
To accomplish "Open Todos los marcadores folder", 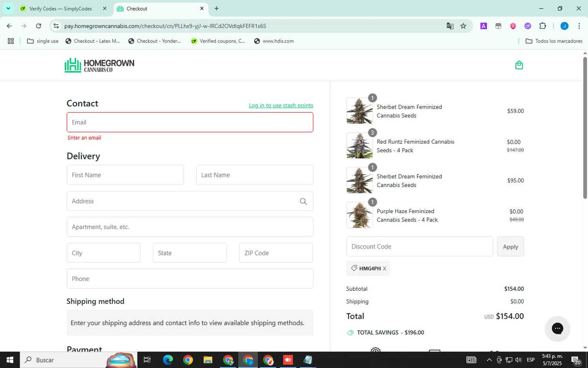I will coord(554,41).
